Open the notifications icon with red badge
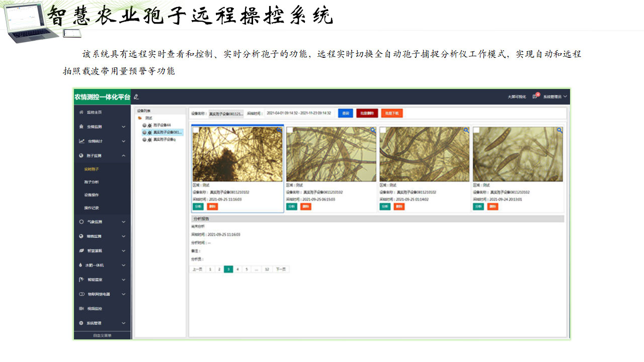 (x=535, y=97)
